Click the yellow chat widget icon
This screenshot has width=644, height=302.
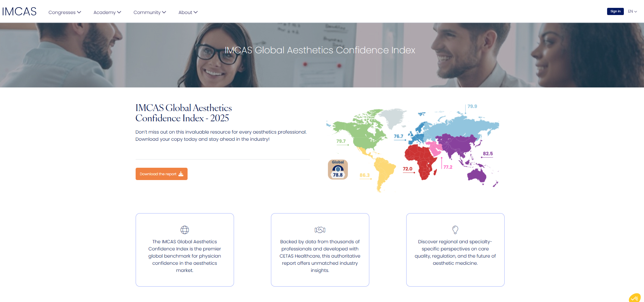click(635, 298)
